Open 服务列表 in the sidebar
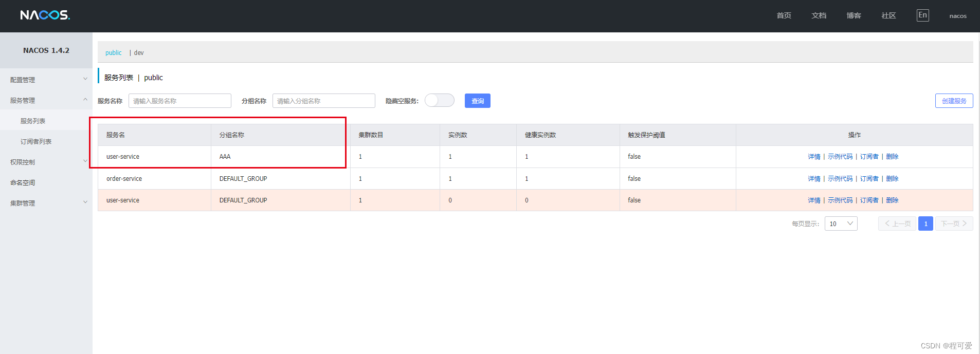 (33, 121)
